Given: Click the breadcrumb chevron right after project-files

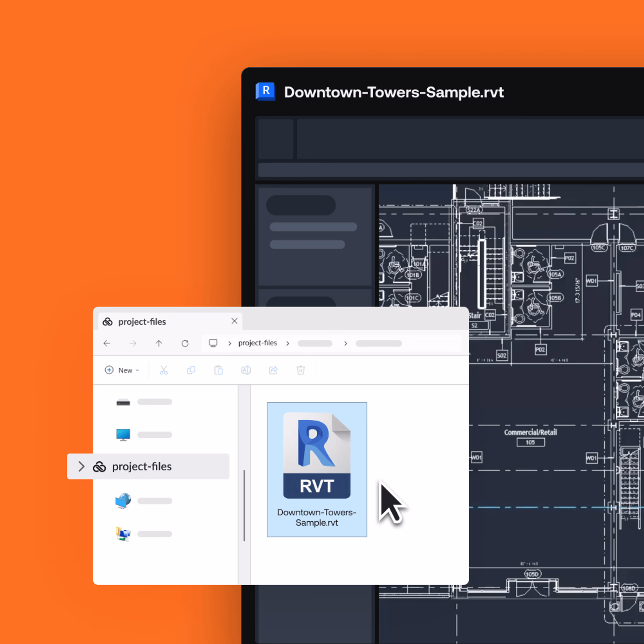Looking at the screenshot, I should pyautogui.click(x=288, y=343).
